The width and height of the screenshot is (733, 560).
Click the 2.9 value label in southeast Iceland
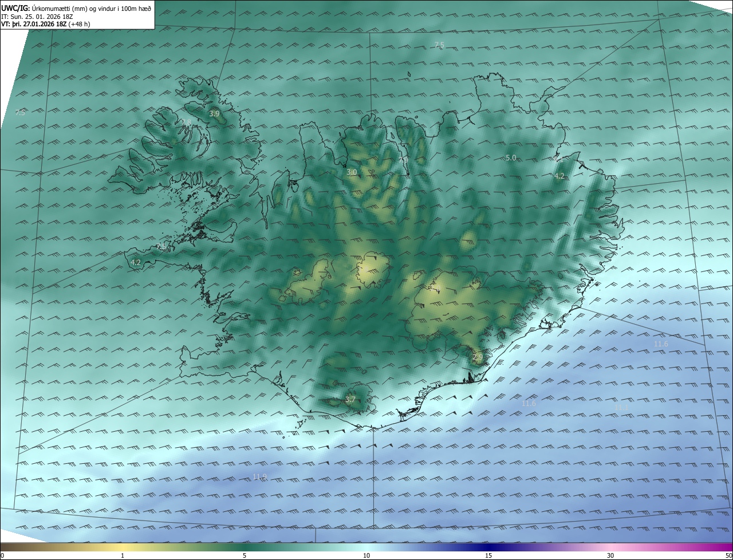click(x=478, y=357)
